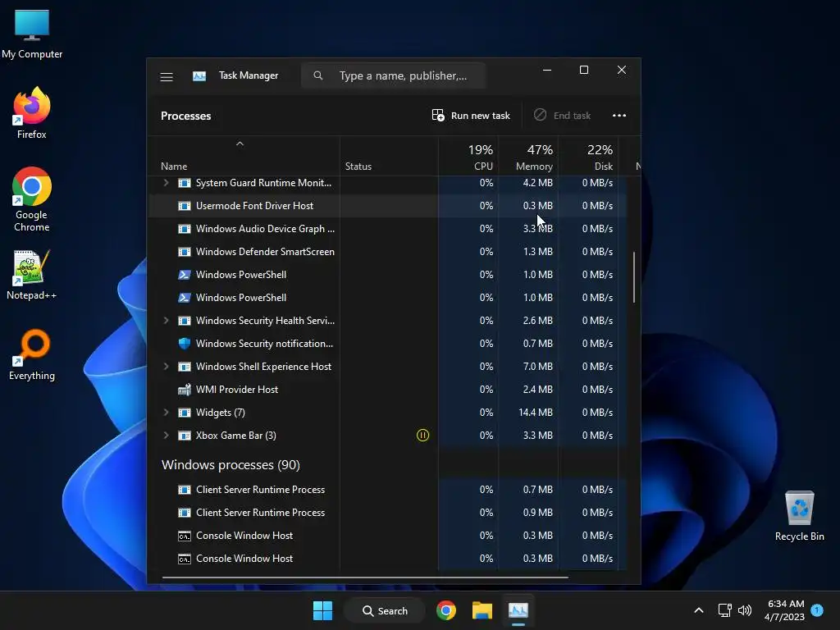Select System Guard Runtime Monitor process name

click(263, 183)
